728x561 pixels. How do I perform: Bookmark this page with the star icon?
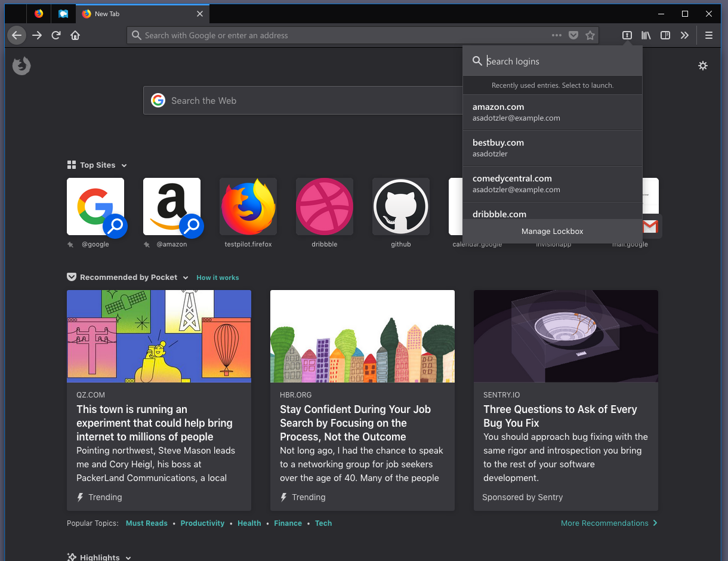(590, 35)
